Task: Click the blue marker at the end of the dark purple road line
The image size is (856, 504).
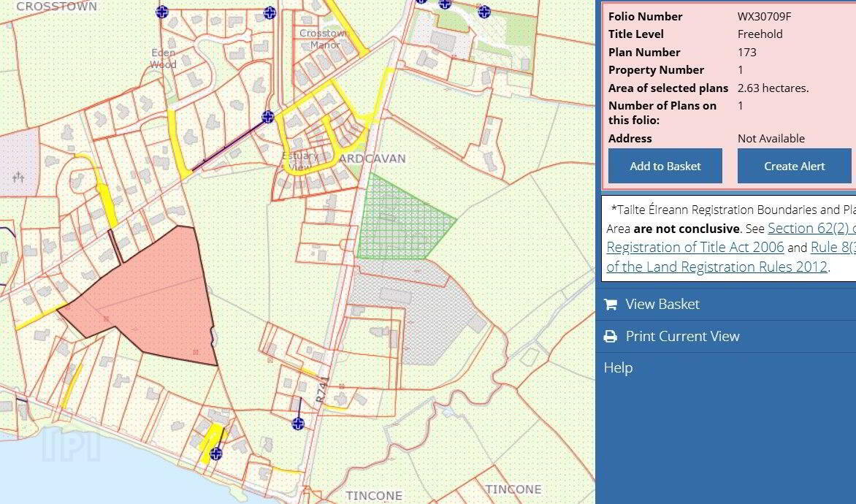Action: pos(267,116)
